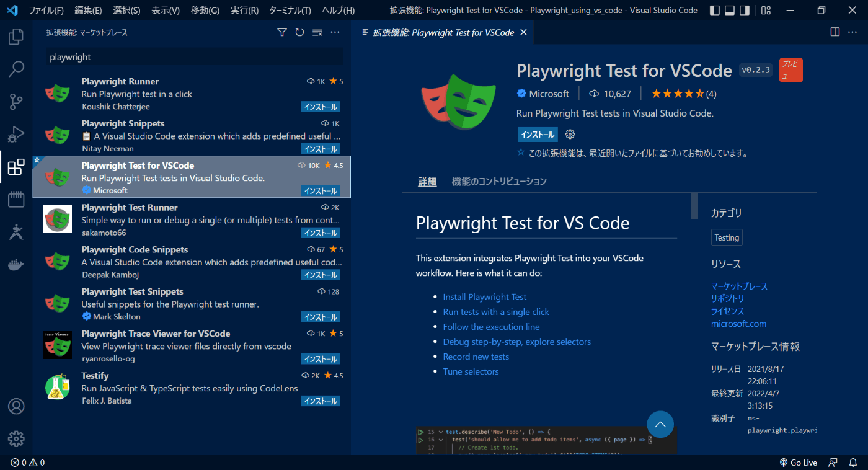Open the 表示(V) menu
The width and height of the screenshot is (868, 470).
(x=166, y=11)
